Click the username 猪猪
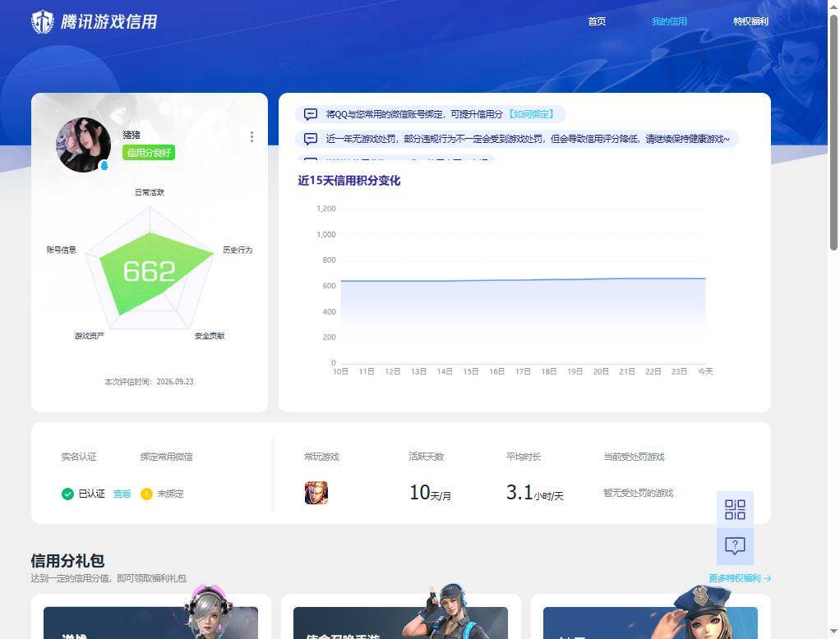Viewport: 840px width, 639px height. 132,135
